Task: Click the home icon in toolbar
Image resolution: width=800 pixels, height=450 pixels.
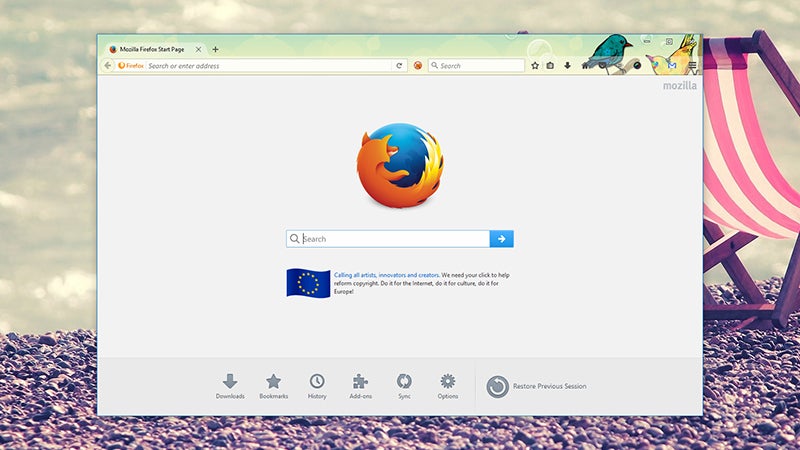Action: (x=585, y=66)
